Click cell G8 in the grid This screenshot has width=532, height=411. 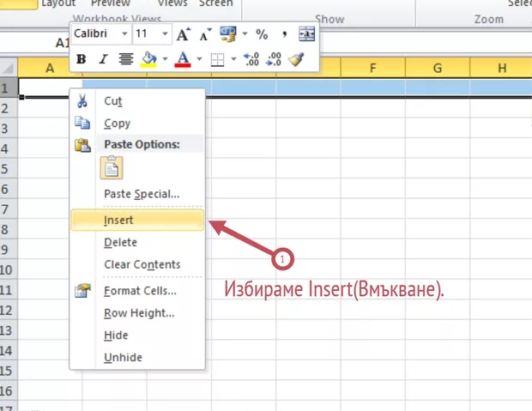coord(438,229)
